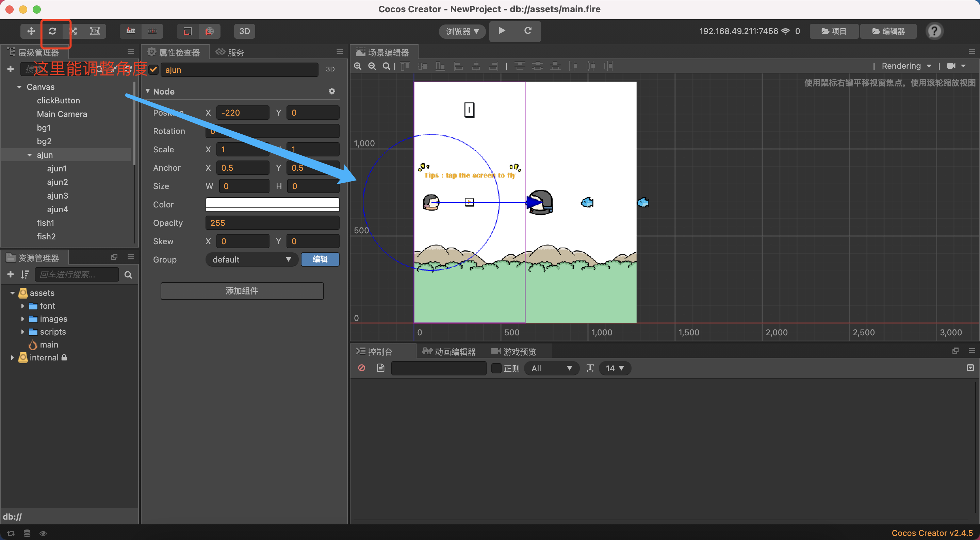Expand the images folder
The width and height of the screenshot is (980, 540).
pyautogui.click(x=22, y=319)
